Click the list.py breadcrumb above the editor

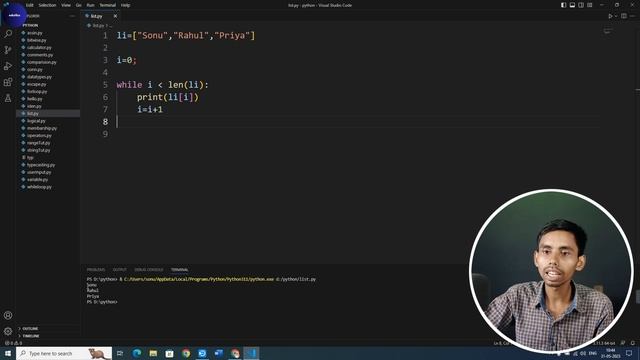[98, 26]
